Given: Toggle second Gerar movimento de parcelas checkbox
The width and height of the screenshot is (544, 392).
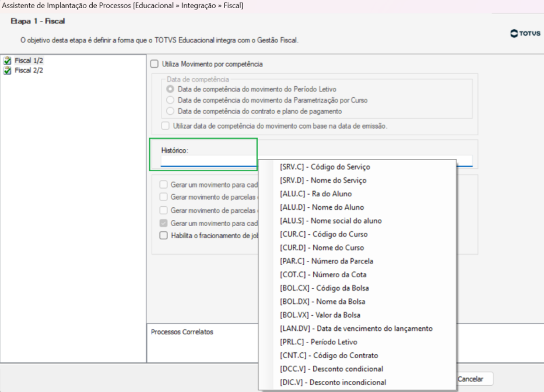Looking at the screenshot, I should pyautogui.click(x=163, y=210).
